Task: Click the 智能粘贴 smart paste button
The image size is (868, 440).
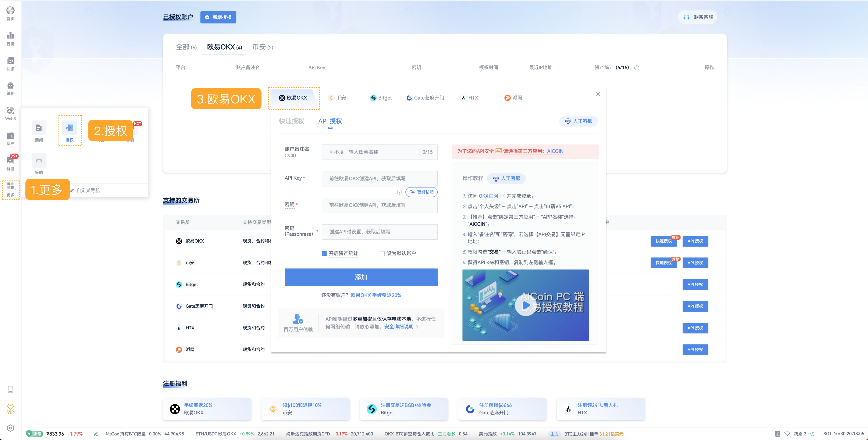Action: [x=421, y=192]
